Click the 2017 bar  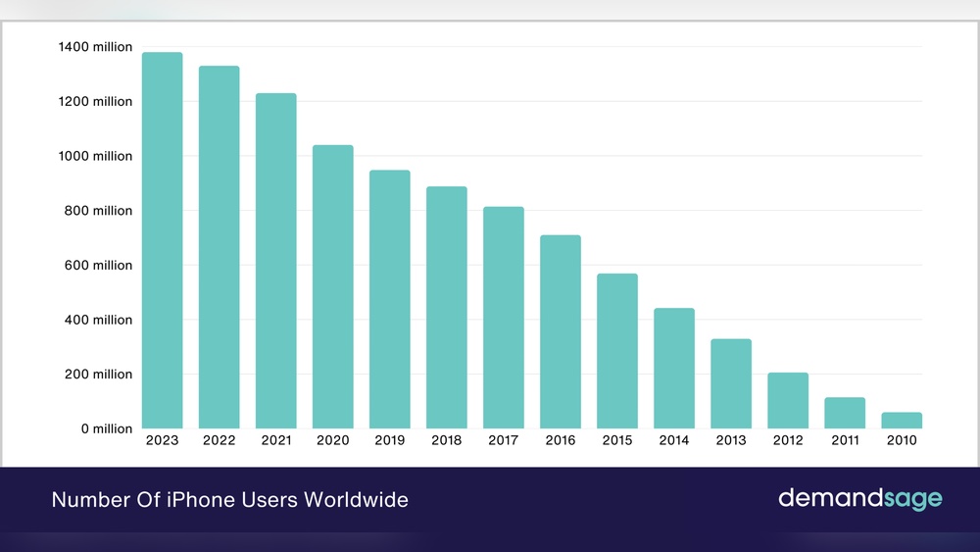point(503,317)
